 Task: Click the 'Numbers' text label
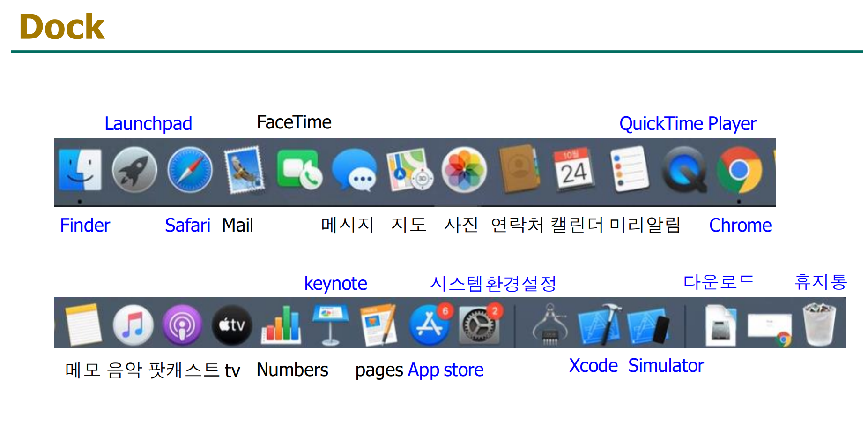tap(292, 370)
